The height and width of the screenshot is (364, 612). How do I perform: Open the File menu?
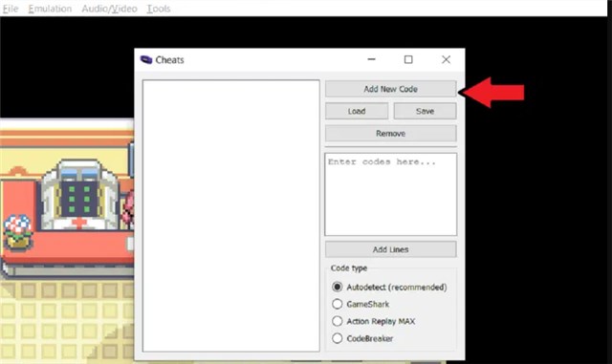11,9
